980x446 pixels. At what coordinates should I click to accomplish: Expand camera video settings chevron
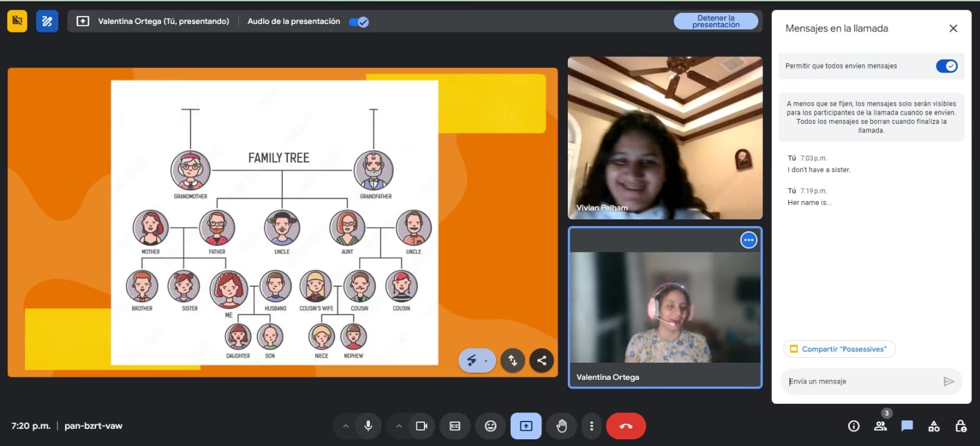click(x=399, y=426)
